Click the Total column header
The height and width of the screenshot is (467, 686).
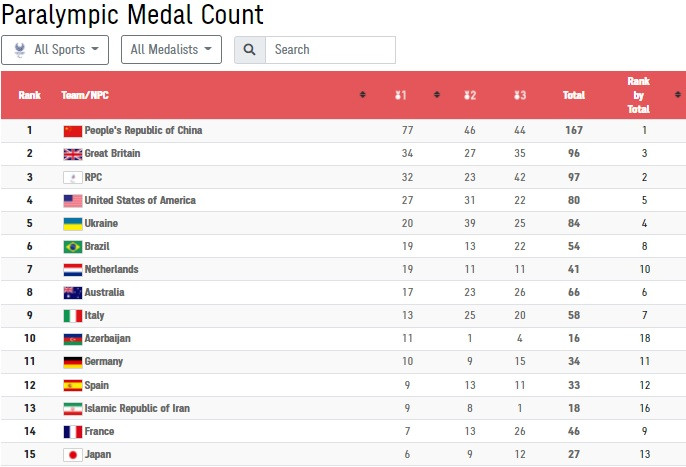tap(574, 95)
